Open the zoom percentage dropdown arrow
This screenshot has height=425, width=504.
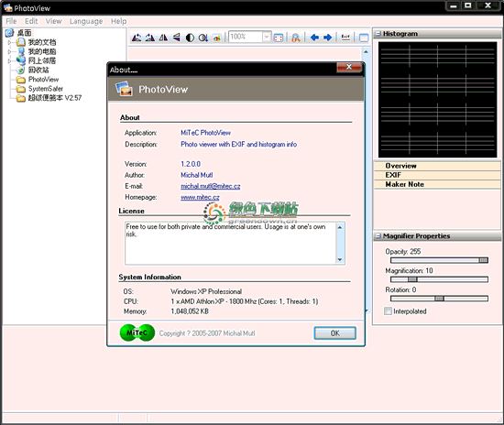[x=267, y=37]
